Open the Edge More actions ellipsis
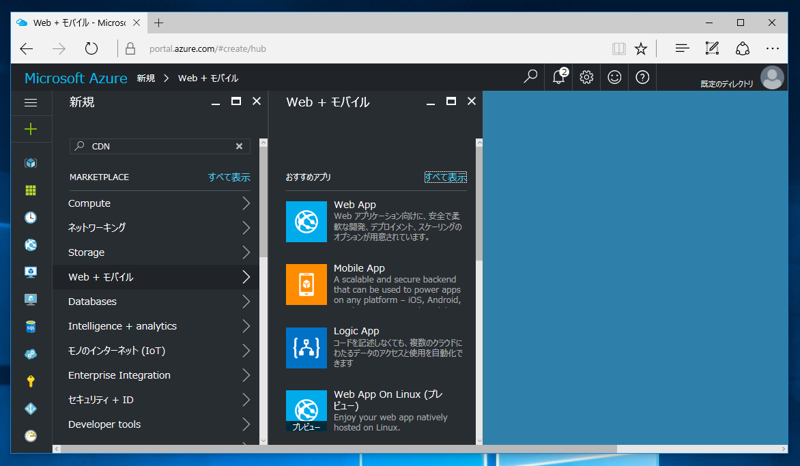 [x=772, y=48]
